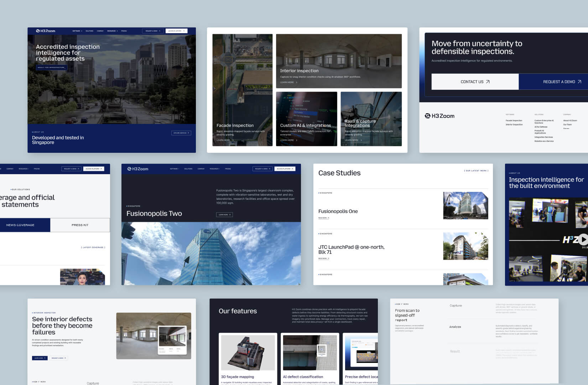This screenshot has width=588, height=385.
Task: Click Request a Demo on the news coverage page header
Action: 72,169
